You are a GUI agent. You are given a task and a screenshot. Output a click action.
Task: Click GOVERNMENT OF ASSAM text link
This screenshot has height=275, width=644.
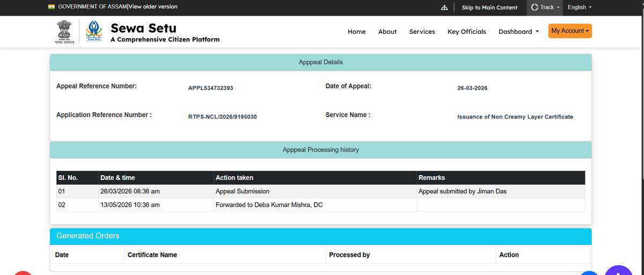click(x=92, y=7)
